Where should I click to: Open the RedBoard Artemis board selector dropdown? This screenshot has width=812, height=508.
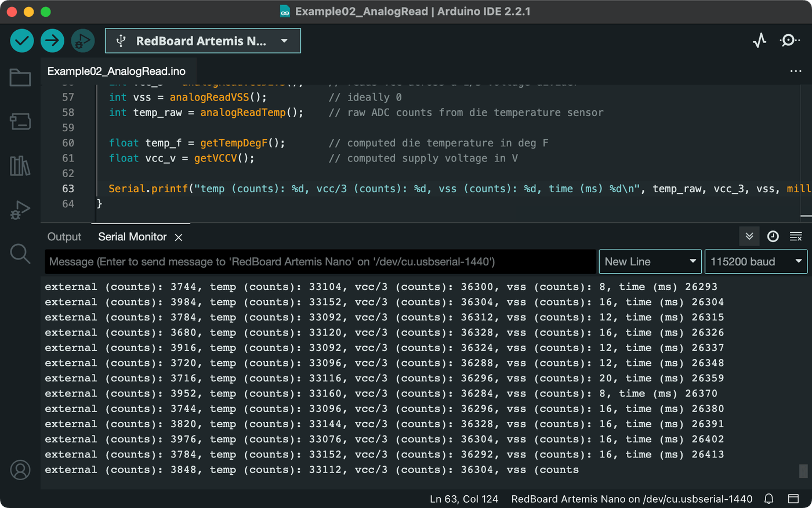pyautogui.click(x=203, y=41)
